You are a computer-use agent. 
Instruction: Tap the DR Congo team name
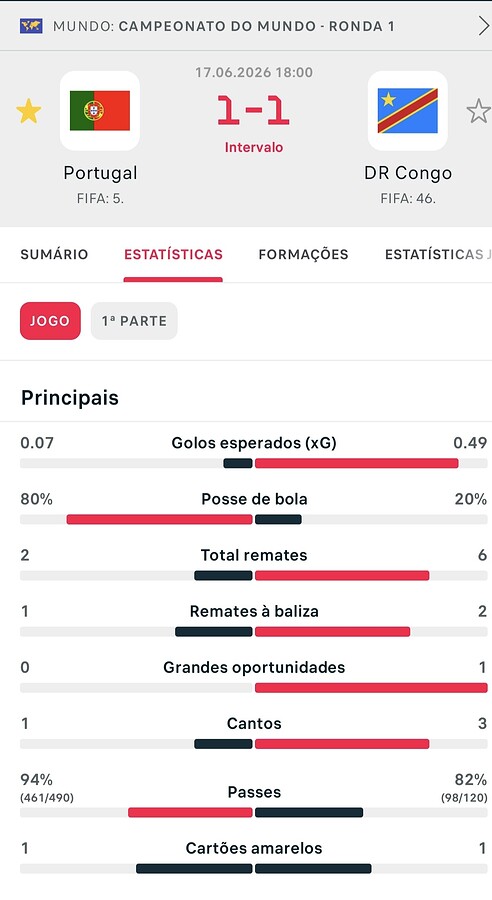(x=408, y=173)
